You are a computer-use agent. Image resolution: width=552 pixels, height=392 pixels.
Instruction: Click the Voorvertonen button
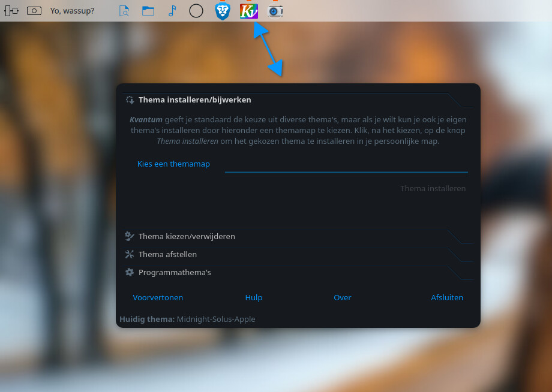click(x=158, y=297)
